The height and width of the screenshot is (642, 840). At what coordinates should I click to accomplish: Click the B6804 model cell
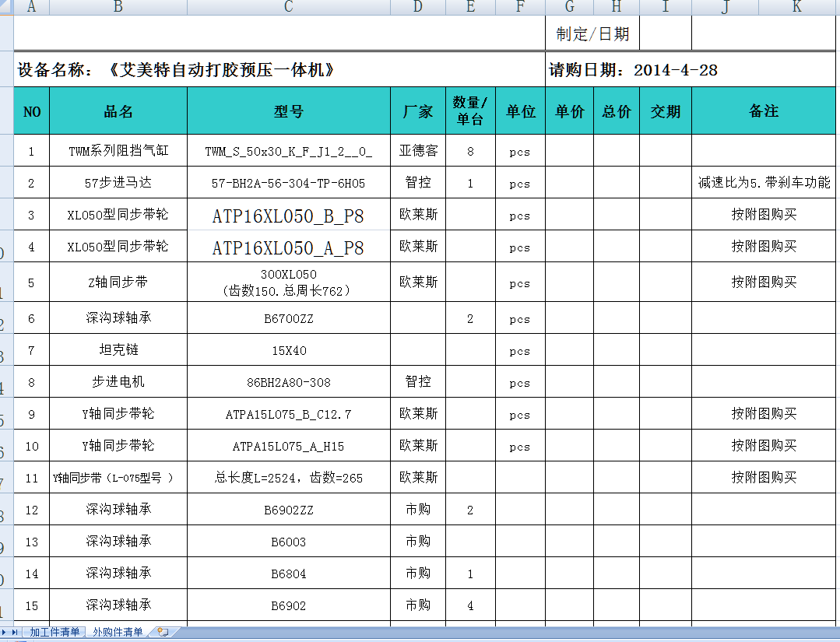[289, 574]
